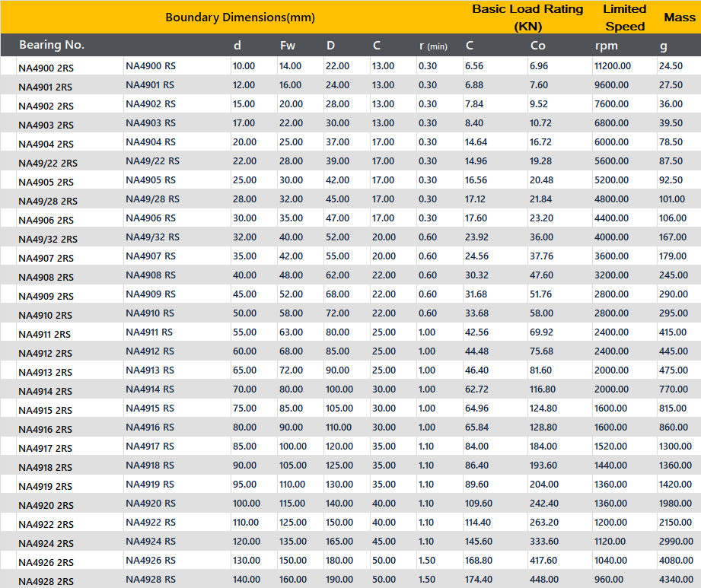Click the 'Limited Speed' header
This screenshot has height=588, width=701.
tap(625, 17)
